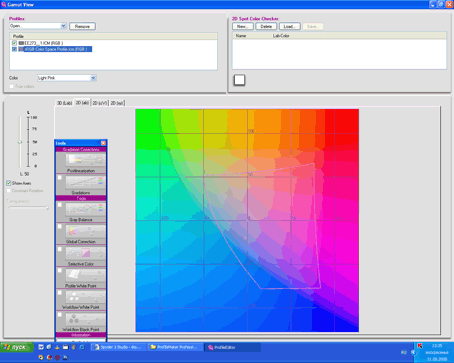
Task: Toggle the sRGB Color Space Profile checkbox
Action: (x=14, y=49)
